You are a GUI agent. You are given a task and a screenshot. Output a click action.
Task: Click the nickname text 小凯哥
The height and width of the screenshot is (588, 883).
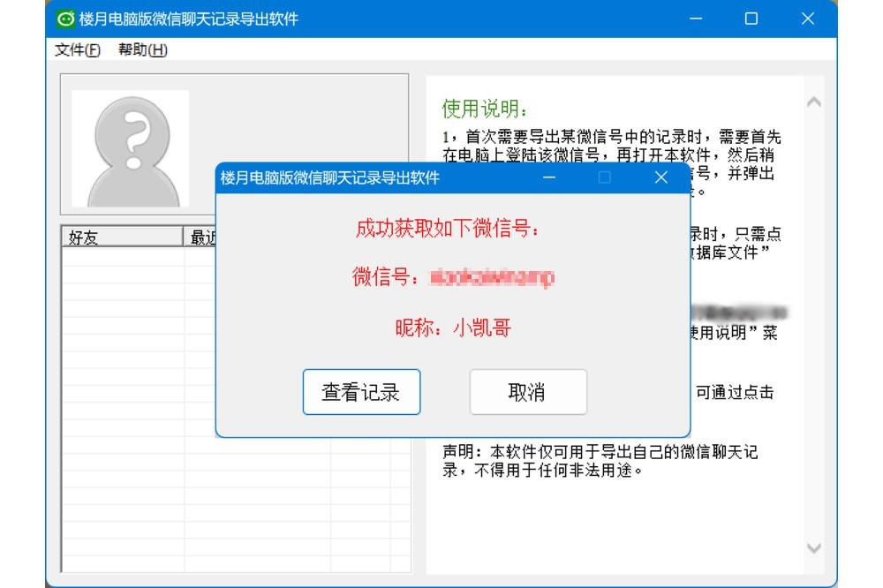(482, 328)
